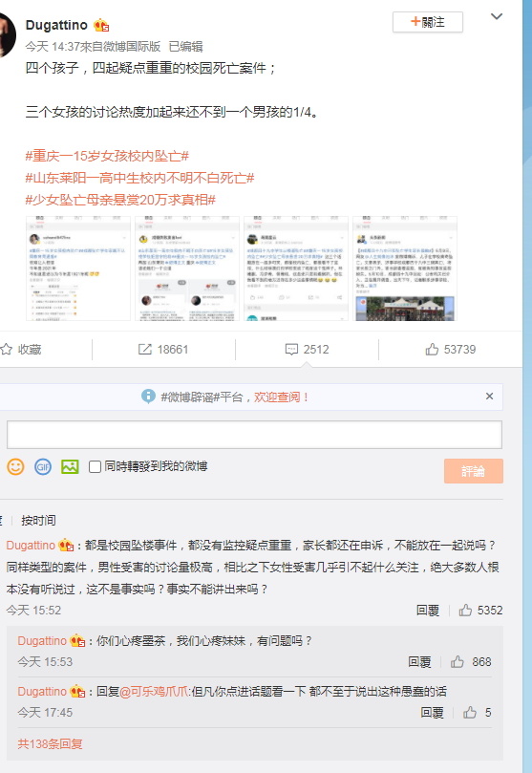This screenshot has width=532, height=773.
Task: Focus the comment text input box
Action: pos(254,435)
